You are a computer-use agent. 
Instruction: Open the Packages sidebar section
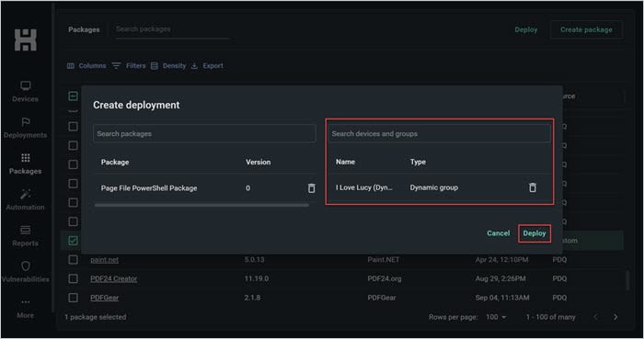[x=25, y=164]
